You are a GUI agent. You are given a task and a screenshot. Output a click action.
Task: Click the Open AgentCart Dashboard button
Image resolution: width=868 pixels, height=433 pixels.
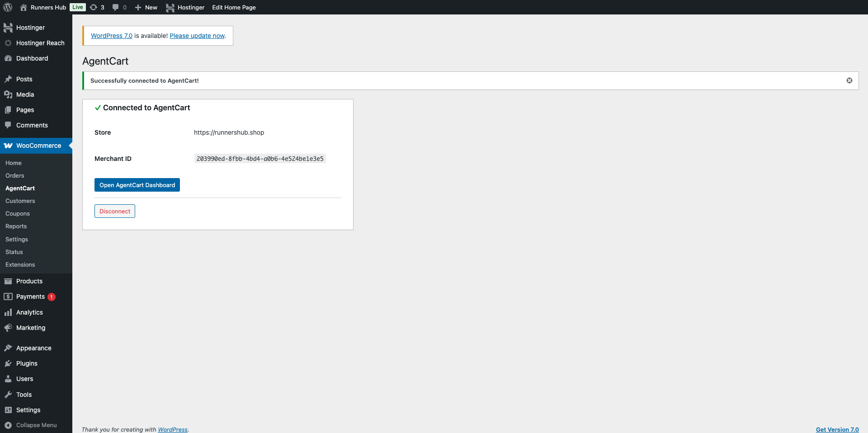(137, 185)
